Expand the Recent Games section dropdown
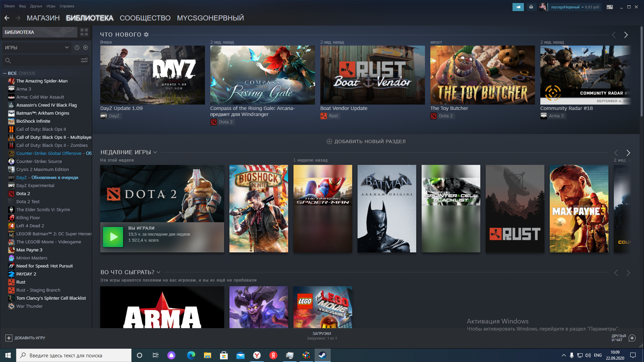644x362 pixels. [155, 153]
